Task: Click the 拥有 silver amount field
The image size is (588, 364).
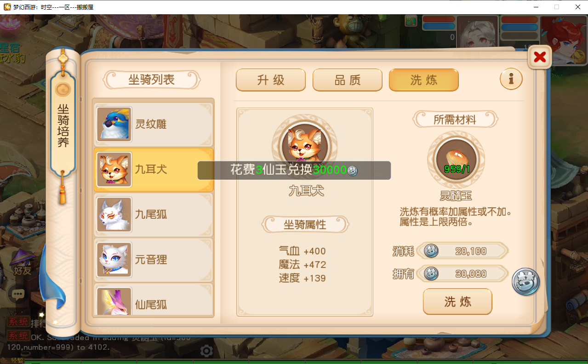Action: coord(463,274)
